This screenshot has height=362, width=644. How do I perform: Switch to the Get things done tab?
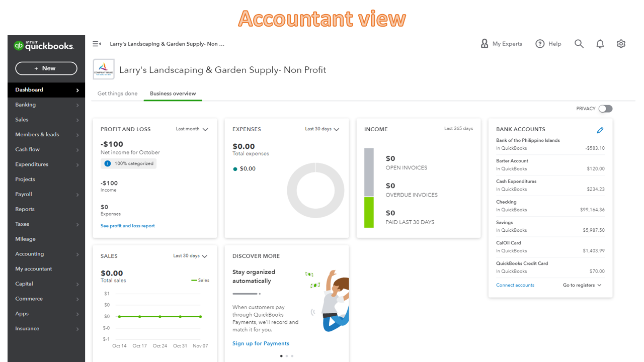click(117, 94)
